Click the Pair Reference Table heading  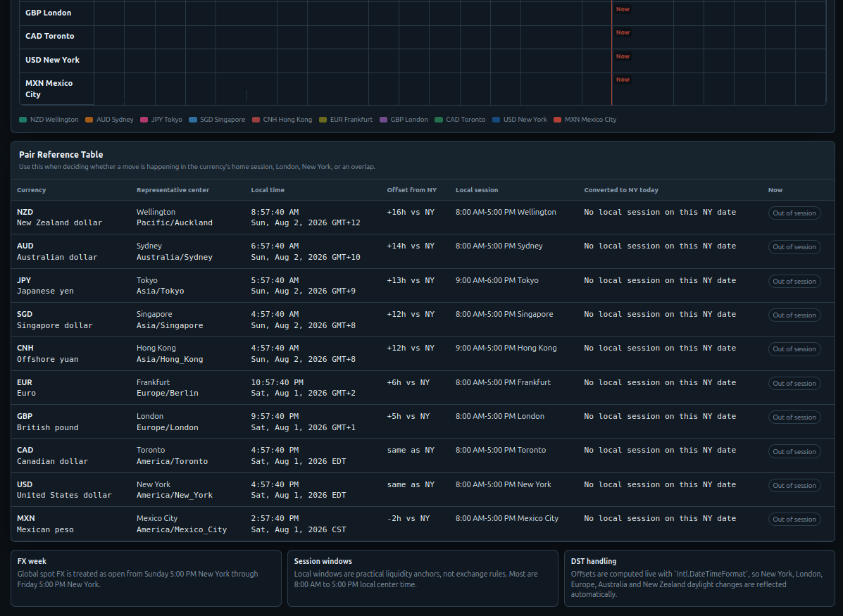click(x=61, y=154)
